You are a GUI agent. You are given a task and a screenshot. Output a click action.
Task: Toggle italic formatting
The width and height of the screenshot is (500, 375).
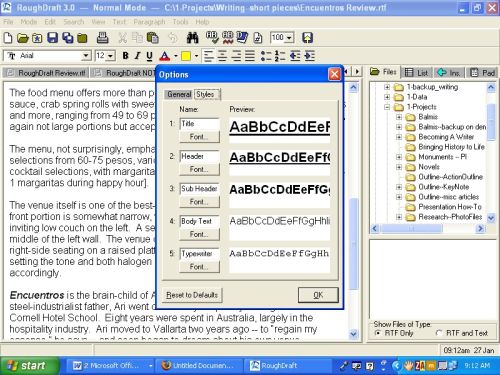tap(137, 56)
